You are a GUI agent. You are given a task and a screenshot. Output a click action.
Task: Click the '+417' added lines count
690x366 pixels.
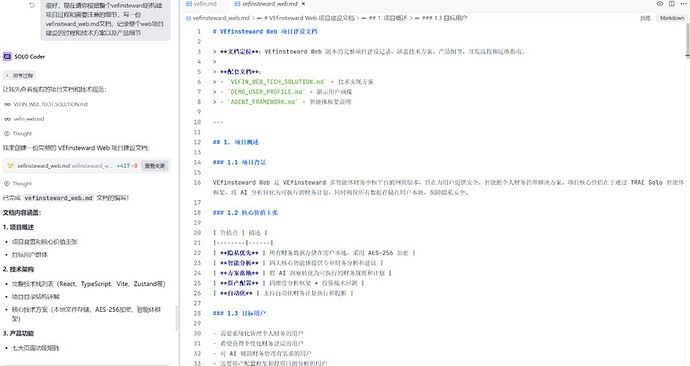[124, 166]
